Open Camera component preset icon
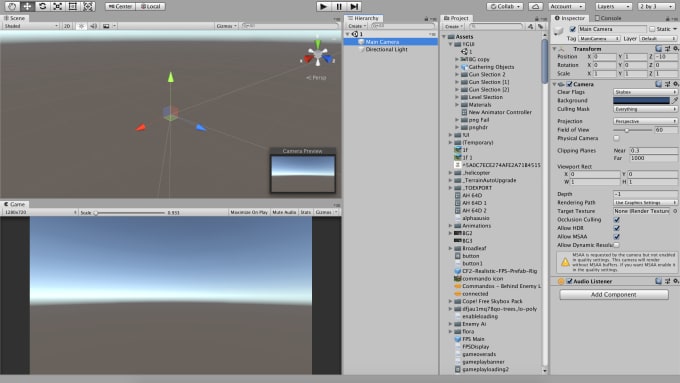Viewport: 680px width, 383px height. tap(667, 84)
